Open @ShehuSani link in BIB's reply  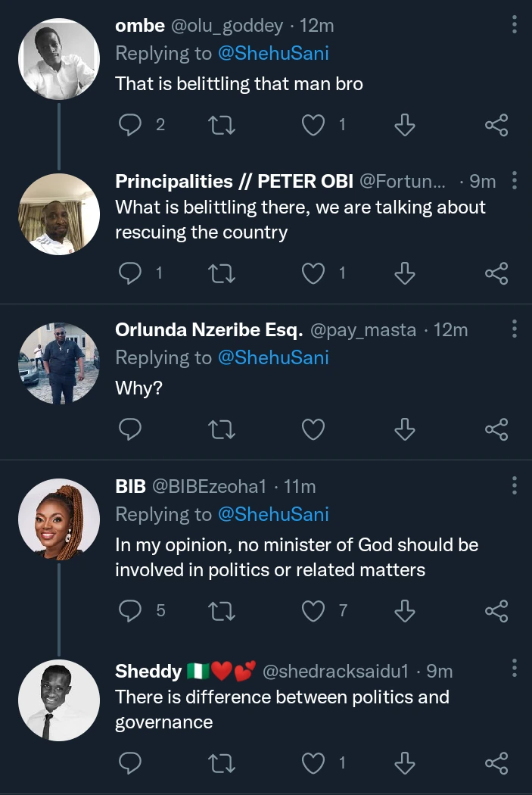(x=273, y=514)
